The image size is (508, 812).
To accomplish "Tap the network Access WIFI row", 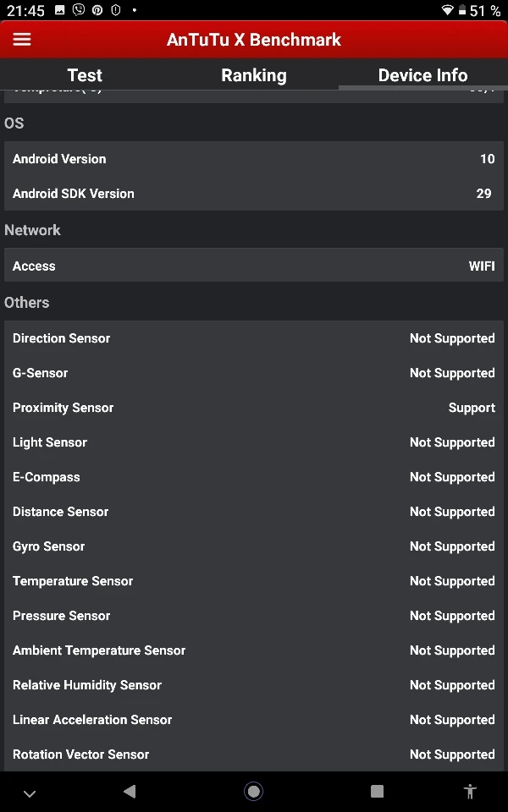I will coord(254,266).
